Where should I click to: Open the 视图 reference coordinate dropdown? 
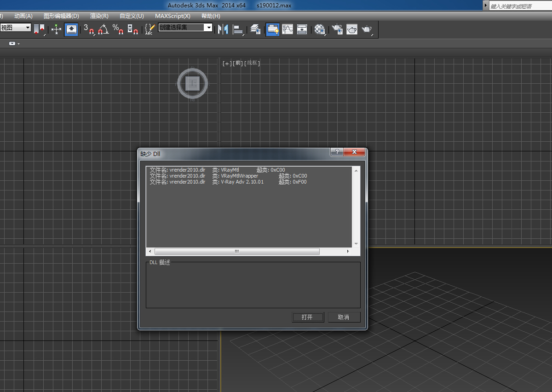pyautogui.click(x=15, y=28)
